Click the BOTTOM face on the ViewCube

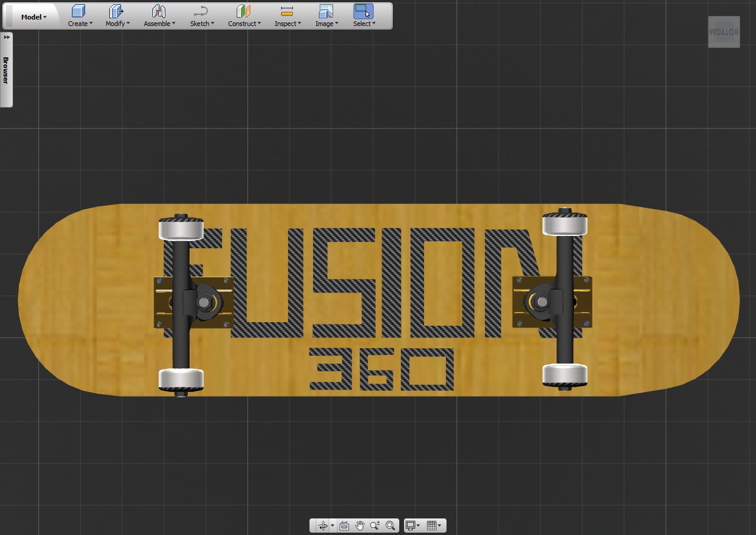723,32
